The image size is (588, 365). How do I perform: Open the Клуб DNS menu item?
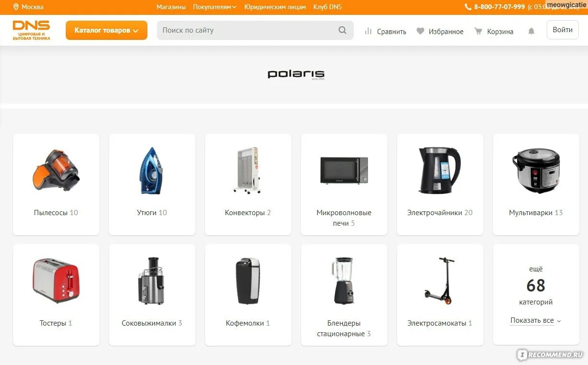327,7
